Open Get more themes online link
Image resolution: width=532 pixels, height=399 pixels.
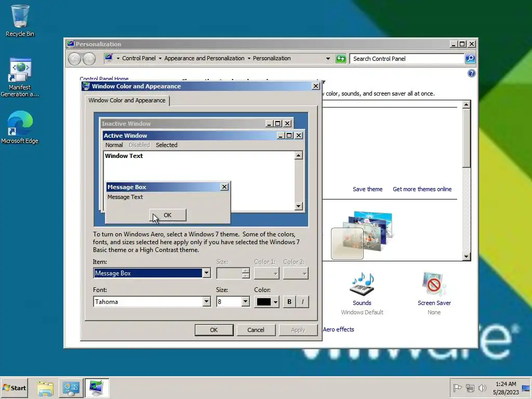(x=422, y=189)
